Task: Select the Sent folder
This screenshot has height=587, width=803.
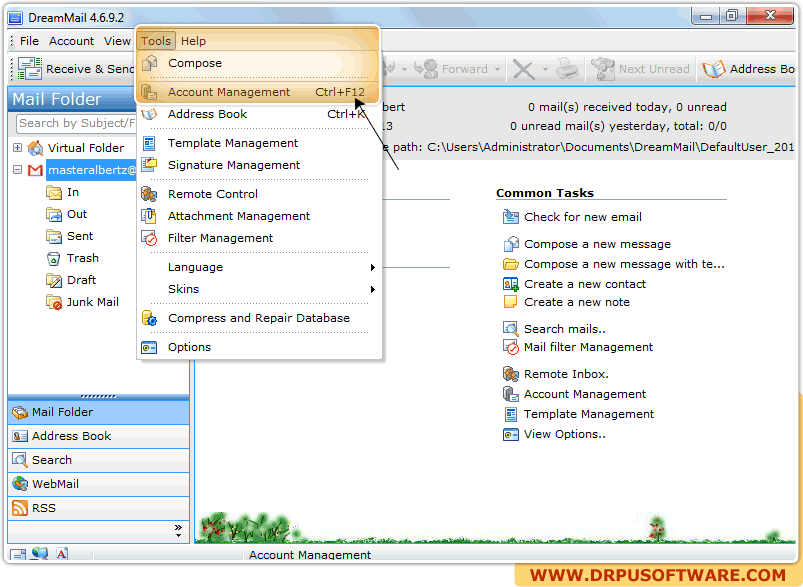Action: (80, 236)
